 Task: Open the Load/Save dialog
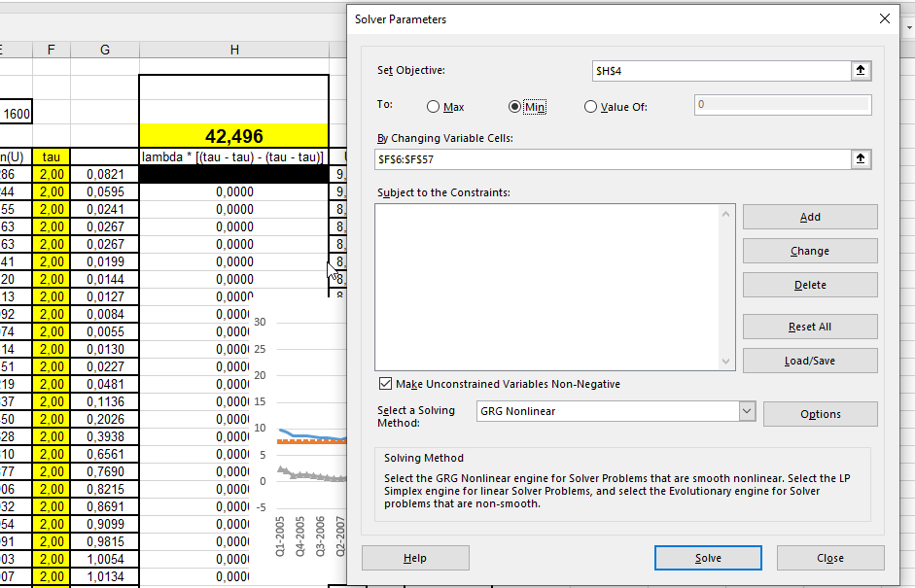point(810,361)
